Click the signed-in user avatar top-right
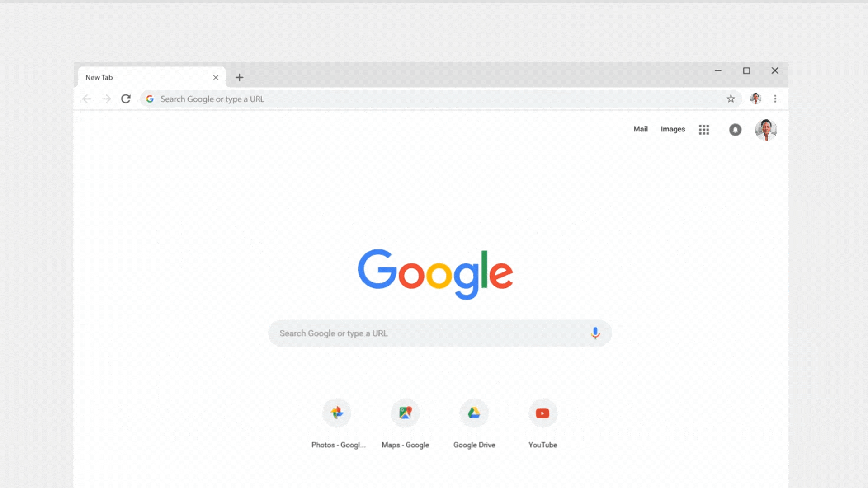This screenshot has height=488, width=868. coord(765,129)
